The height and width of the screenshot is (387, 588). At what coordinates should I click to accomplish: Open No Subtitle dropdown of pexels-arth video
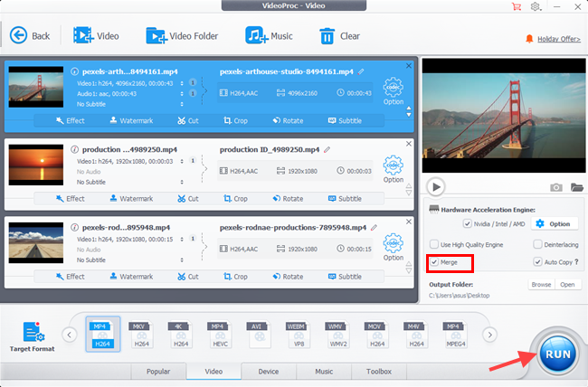[x=182, y=104]
